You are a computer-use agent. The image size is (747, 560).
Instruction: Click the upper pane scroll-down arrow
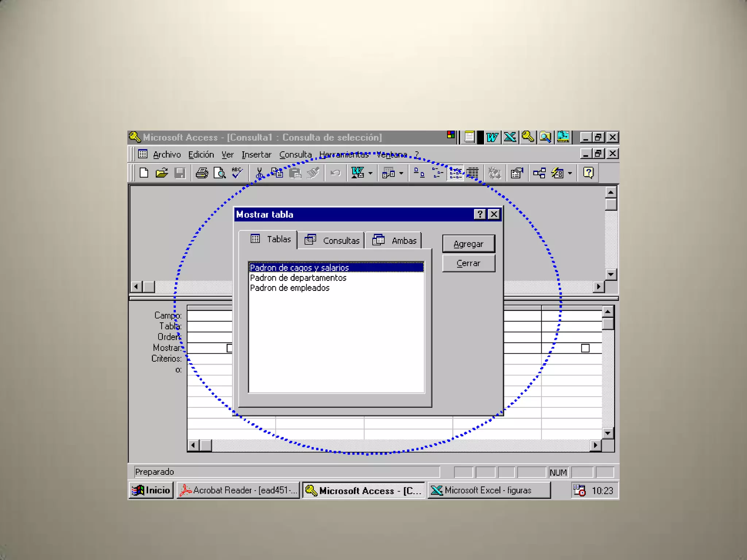(x=611, y=275)
